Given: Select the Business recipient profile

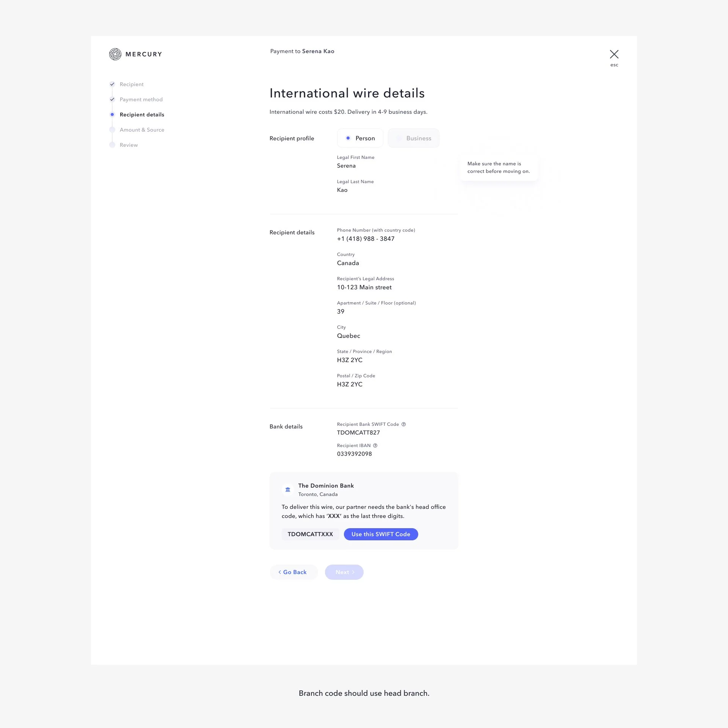Looking at the screenshot, I should [x=413, y=138].
